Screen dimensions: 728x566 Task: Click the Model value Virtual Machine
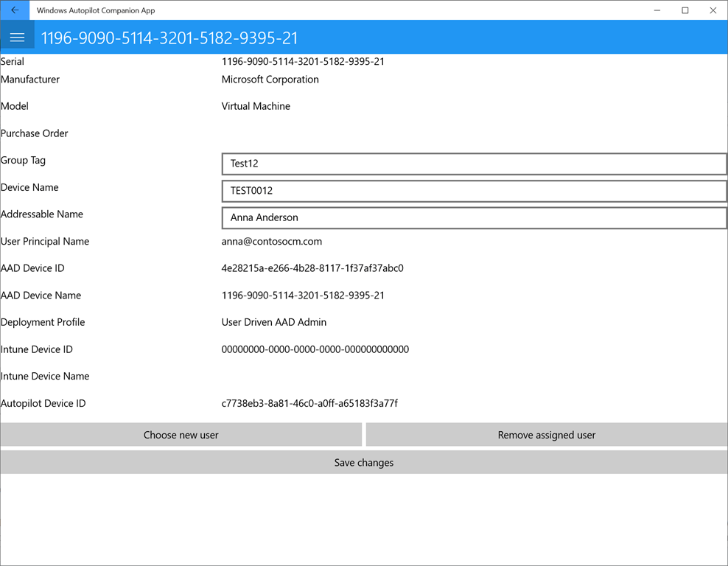[x=256, y=105]
